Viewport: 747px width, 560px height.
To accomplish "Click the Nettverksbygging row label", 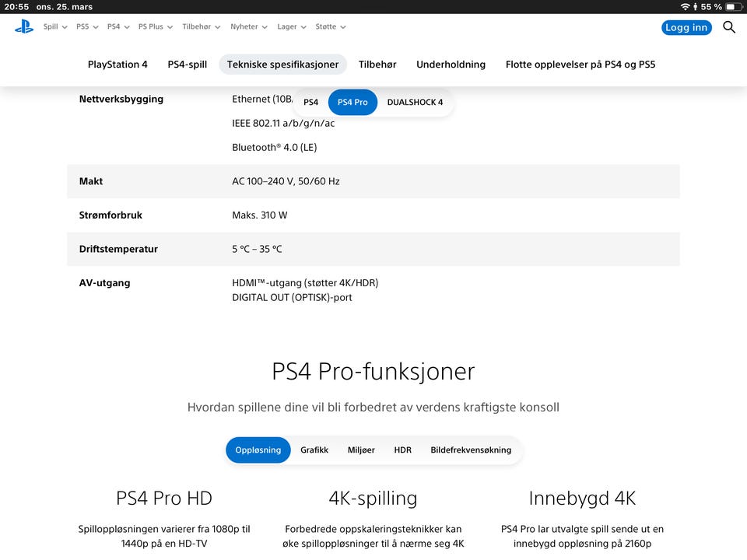I will (121, 99).
